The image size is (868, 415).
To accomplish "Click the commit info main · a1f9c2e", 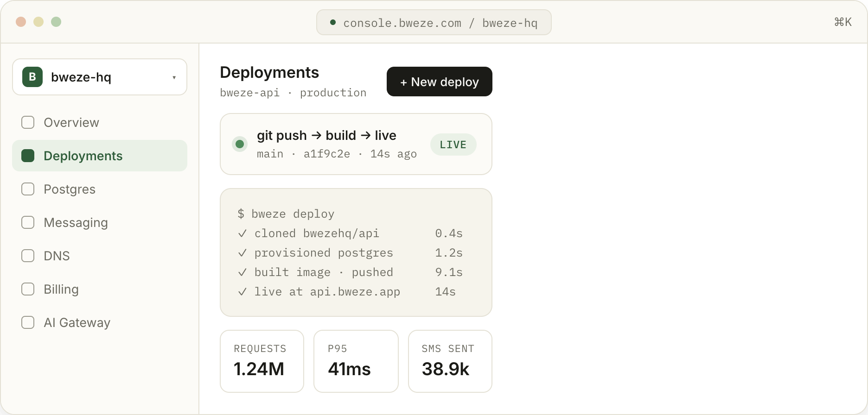I will click(304, 154).
